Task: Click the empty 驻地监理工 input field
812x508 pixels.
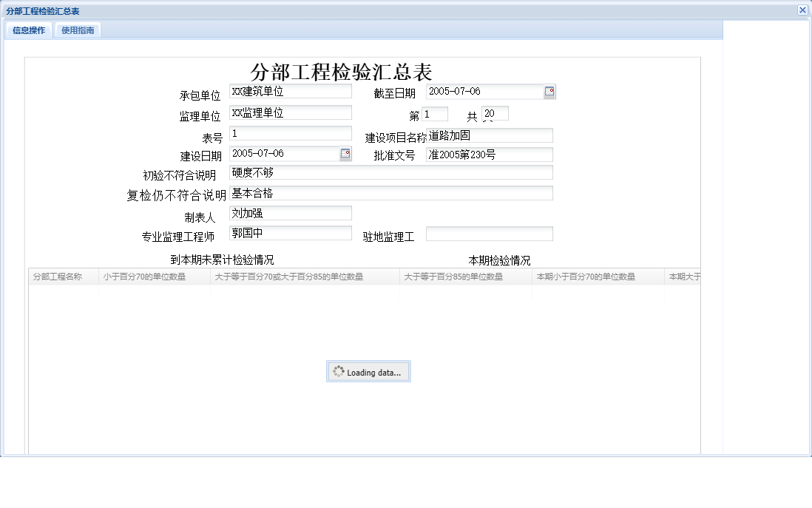Action: (x=488, y=233)
